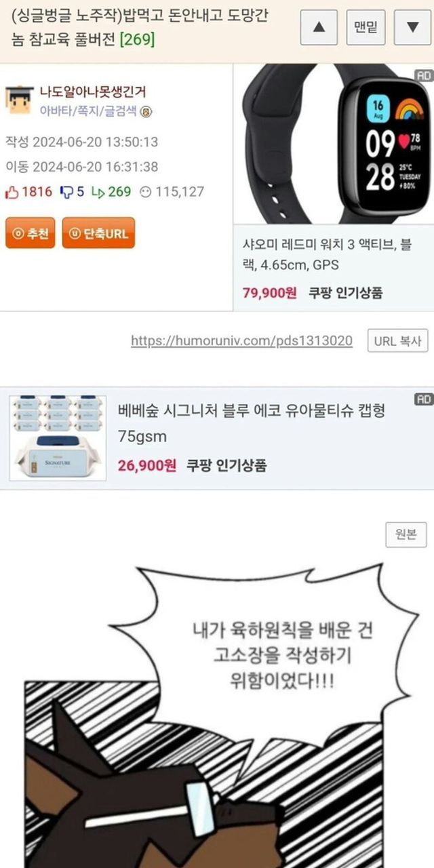
Task: Open the reply count 269 icon
Action: click(x=98, y=192)
